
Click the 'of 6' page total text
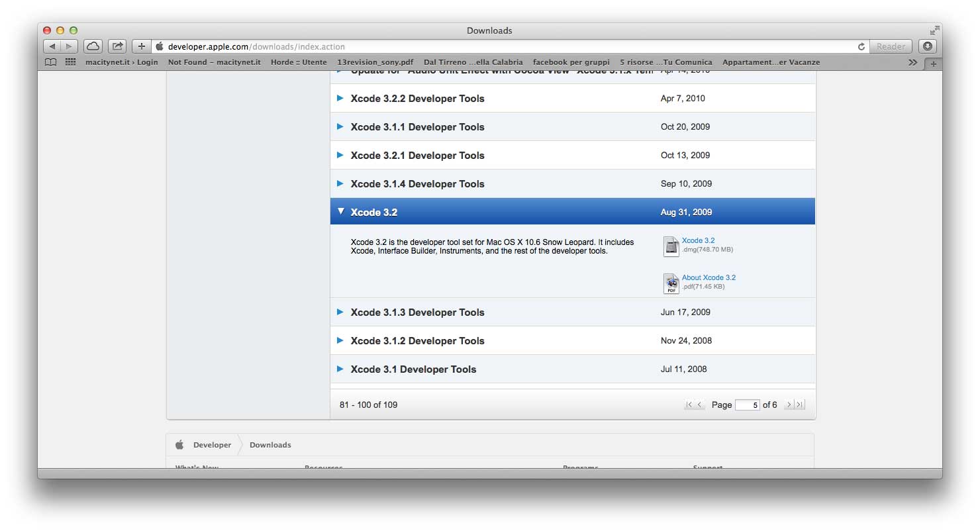pos(770,405)
